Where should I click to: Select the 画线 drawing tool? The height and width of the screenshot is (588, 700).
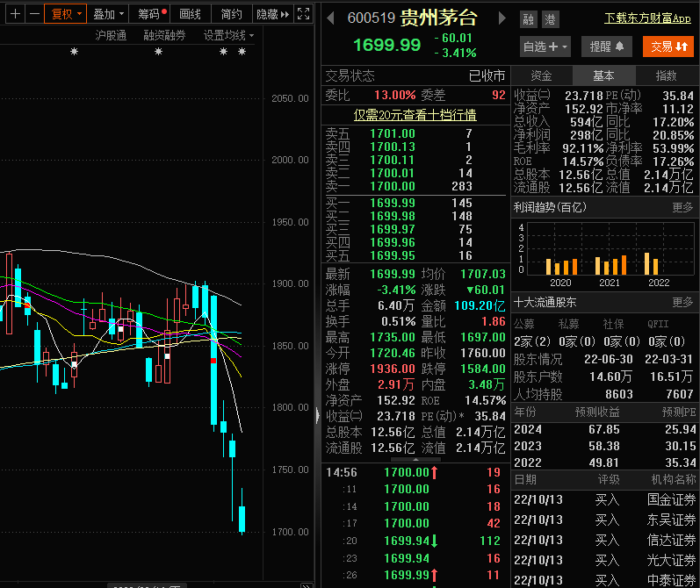(x=190, y=14)
